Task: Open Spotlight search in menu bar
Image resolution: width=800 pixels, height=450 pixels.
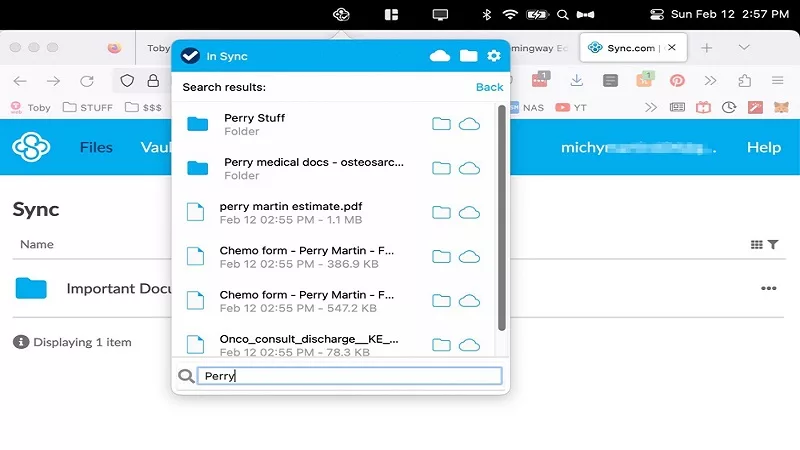Action: (562, 14)
